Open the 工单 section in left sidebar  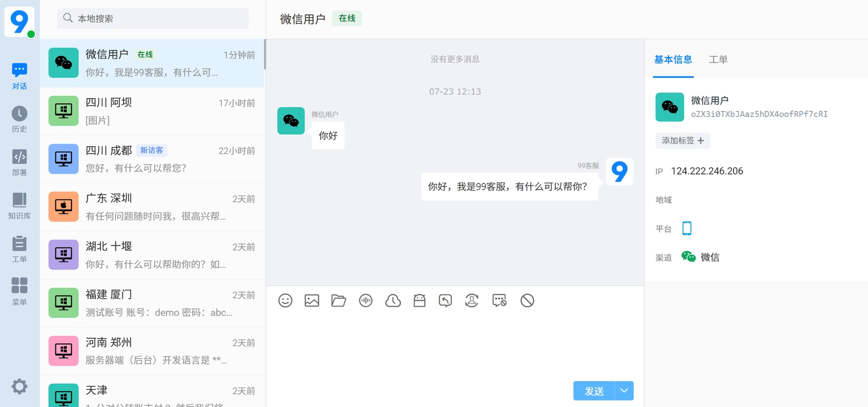tap(20, 249)
